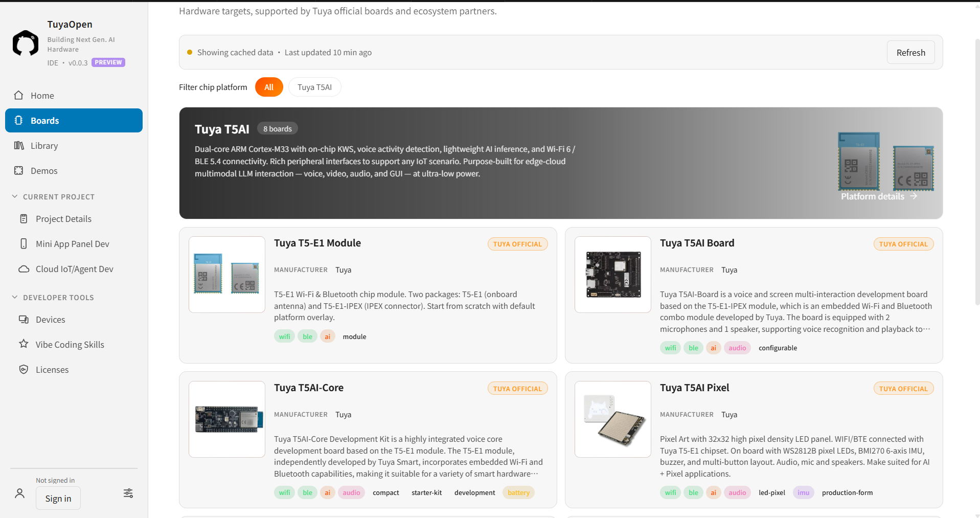
Task: Click the 'configurable' tag on T5AI Board
Action: [x=778, y=348]
